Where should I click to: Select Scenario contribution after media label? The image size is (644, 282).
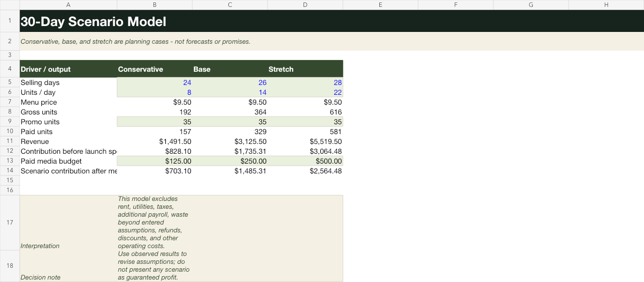[68, 171]
